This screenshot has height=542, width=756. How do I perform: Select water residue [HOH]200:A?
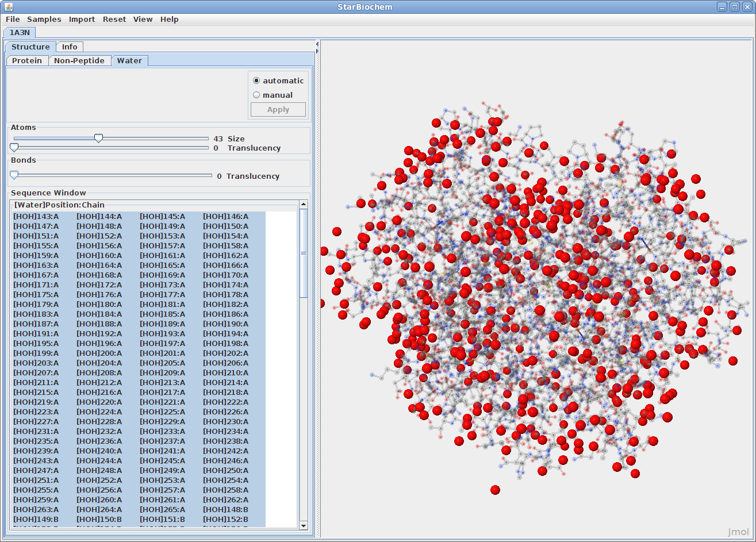[99, 353]
